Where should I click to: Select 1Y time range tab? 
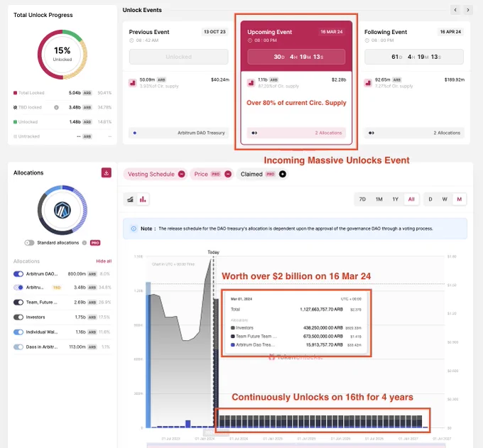pos(395,200)
